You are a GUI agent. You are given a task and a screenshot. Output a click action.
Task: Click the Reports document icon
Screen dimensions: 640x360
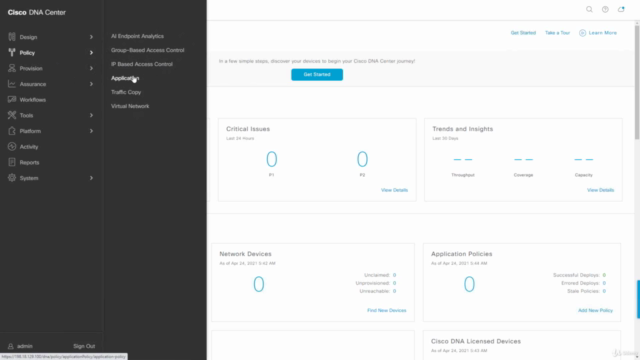click(x=12, y=162)
